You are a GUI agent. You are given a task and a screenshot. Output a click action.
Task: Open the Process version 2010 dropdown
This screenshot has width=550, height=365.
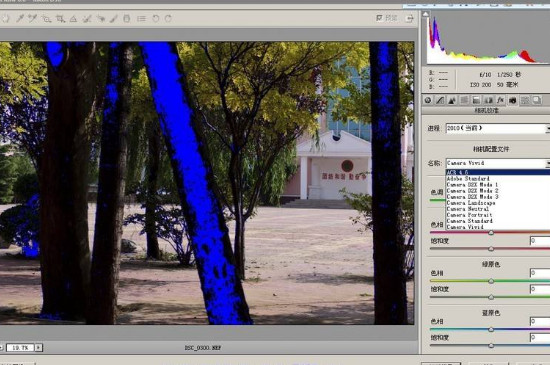pos(497,128)
